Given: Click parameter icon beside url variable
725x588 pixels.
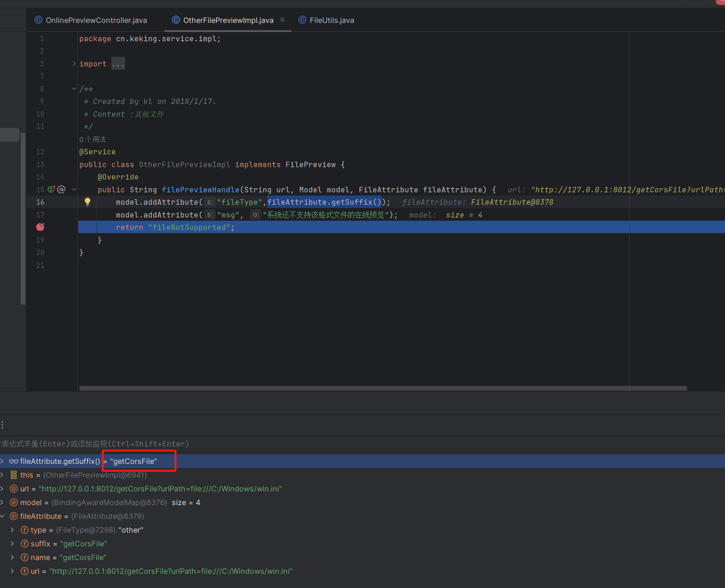Looking at the screenshot, I should tap(14, 489).
